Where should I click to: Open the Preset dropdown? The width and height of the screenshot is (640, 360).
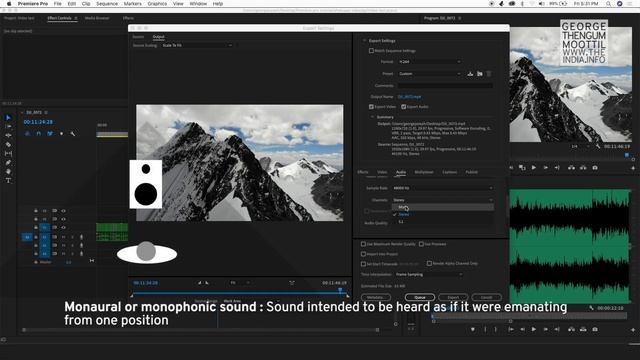430,74
